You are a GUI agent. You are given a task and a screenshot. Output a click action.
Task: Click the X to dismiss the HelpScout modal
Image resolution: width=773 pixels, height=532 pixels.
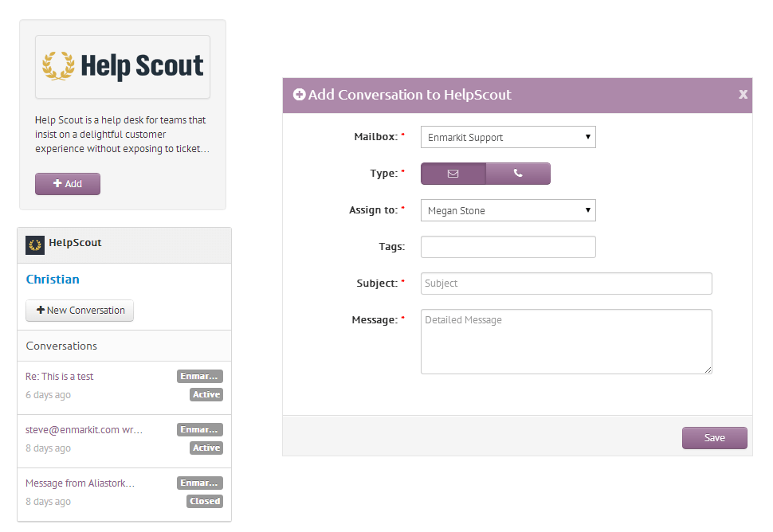click(x=743, y=95)
